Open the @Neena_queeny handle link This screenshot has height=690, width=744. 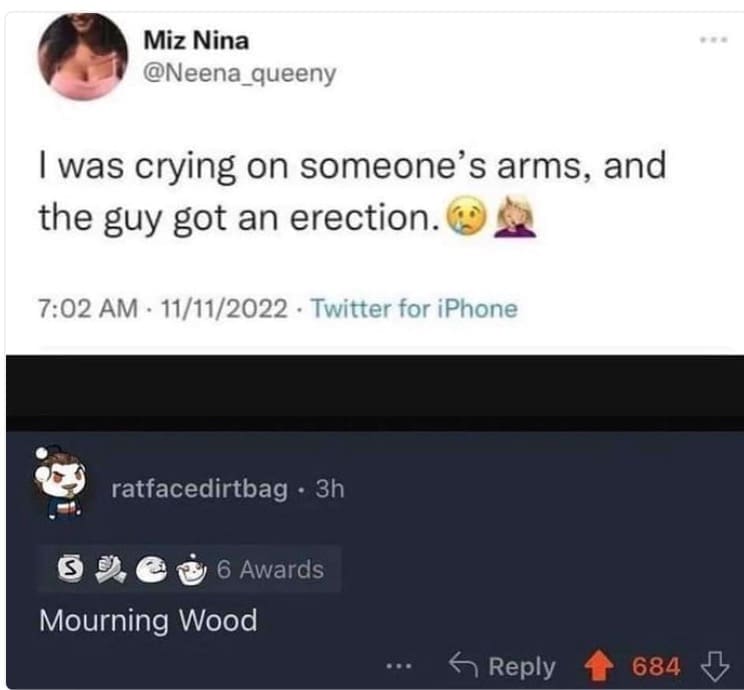coord(240,74)
